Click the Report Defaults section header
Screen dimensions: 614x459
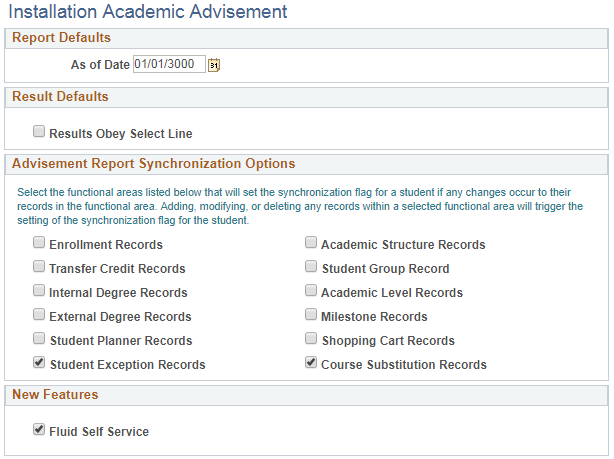[x=61, y=38]
